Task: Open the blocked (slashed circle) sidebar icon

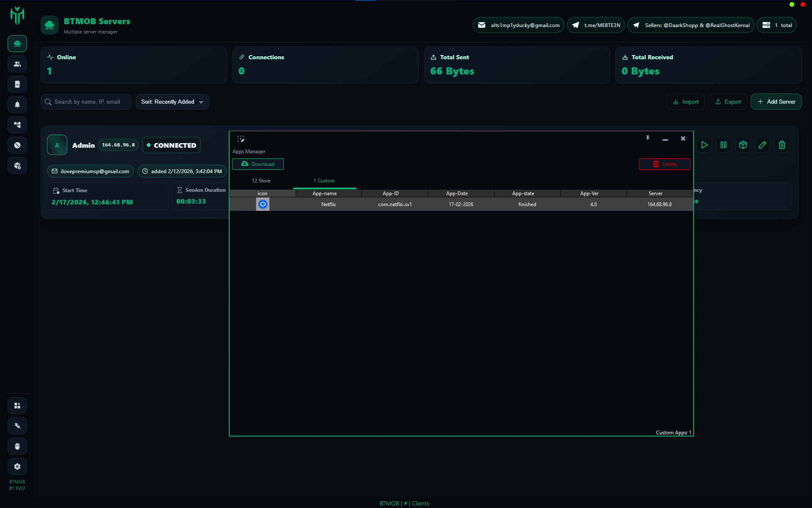Action: [x=17, y=145]
